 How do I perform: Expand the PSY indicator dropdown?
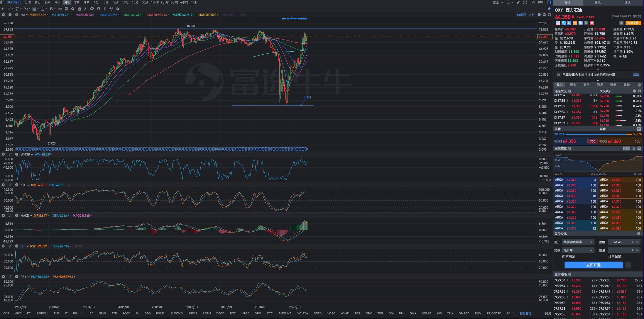28,277
